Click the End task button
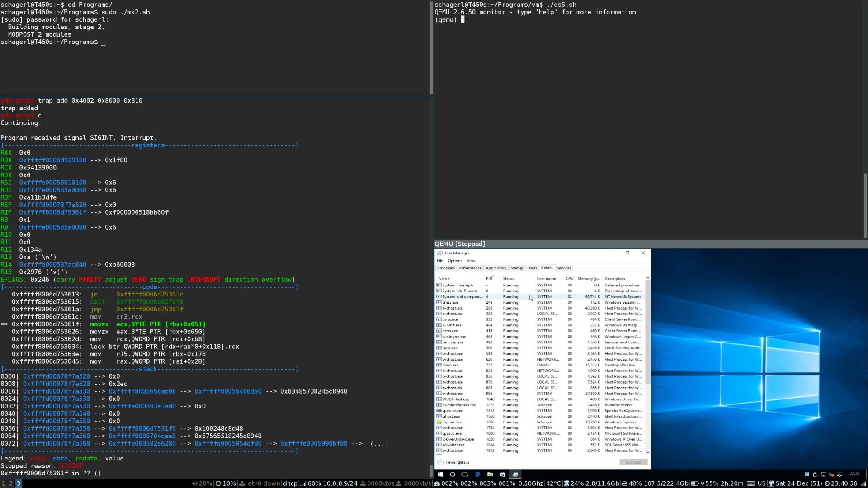The image size is (868, 488). pos(633,462)
